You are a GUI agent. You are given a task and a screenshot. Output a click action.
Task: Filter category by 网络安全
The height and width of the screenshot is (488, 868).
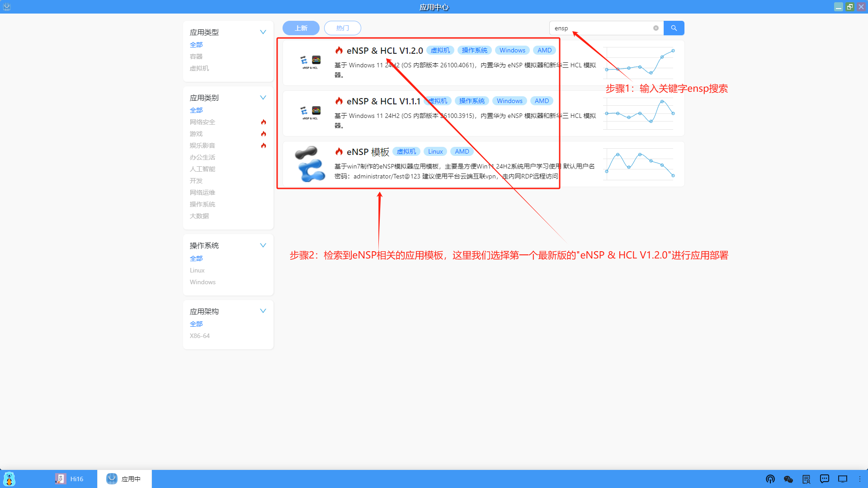pyautogui.click(x=203, y=122)
